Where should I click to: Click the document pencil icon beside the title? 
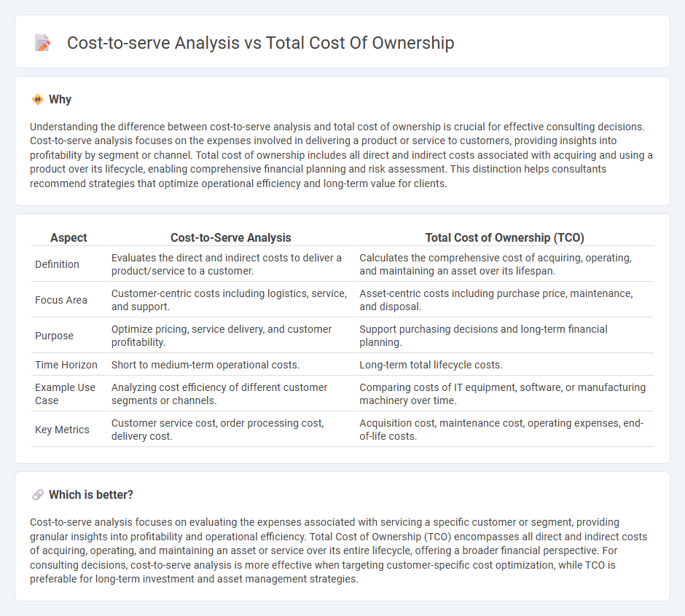click(x=42, y=43)
